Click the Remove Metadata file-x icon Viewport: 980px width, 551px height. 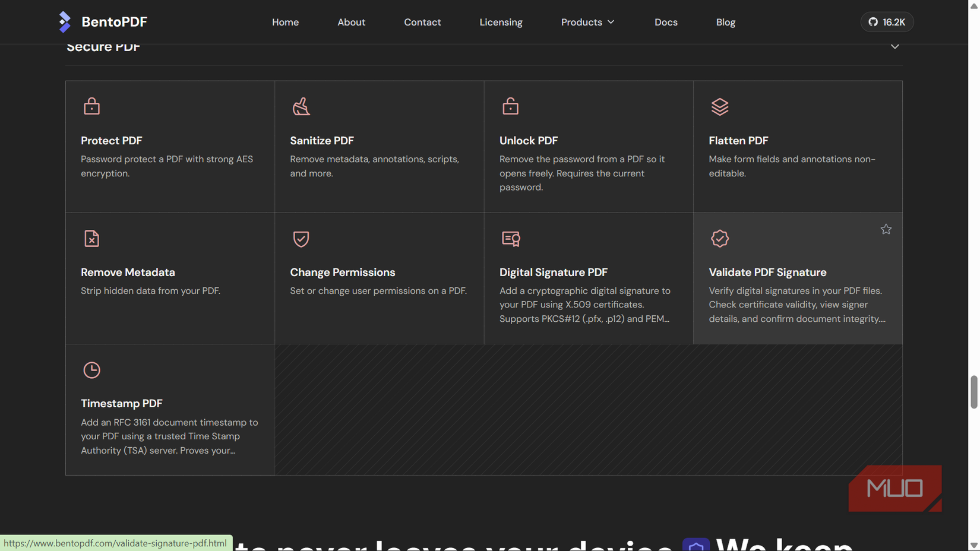pyautogui.click(x=91, y=238)
